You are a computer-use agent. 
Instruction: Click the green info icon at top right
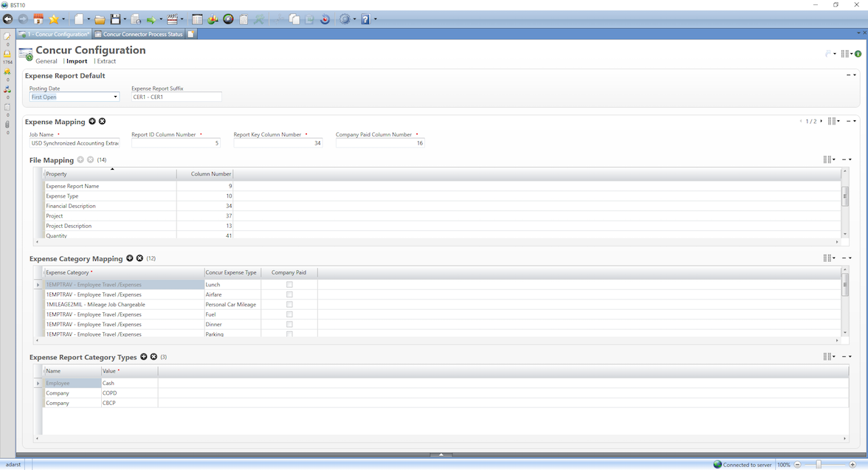coord(858,54)
